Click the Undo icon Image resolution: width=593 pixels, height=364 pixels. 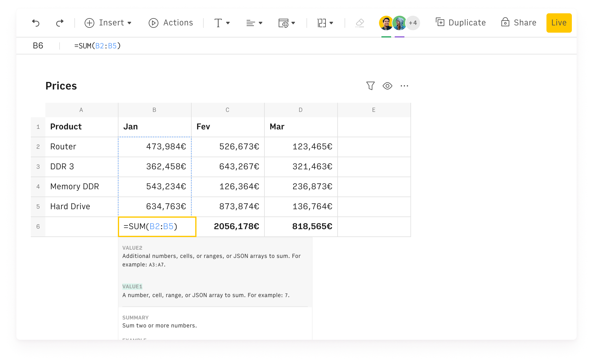[x=36, y=23]
